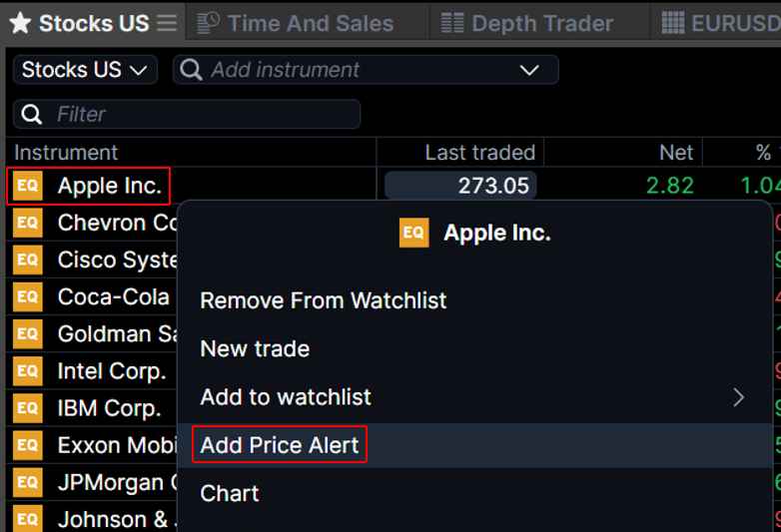781x532 pixels.
Task: Switch to the Time And Sales tab
Action: click(296, 23)
